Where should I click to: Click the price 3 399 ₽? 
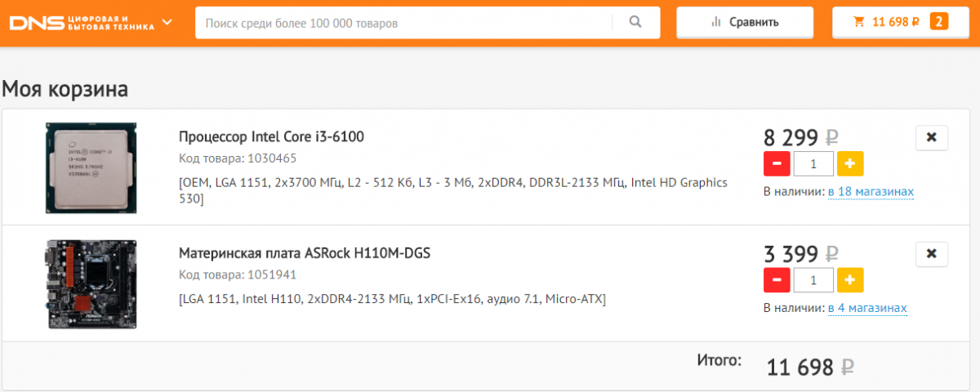pyautogui.click(x=801, y=253)
